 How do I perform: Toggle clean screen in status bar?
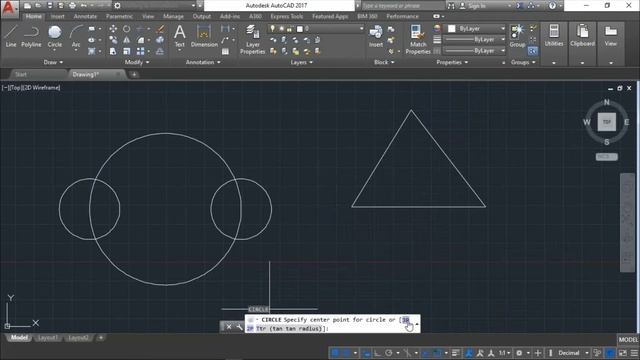[x=623, y=353]
